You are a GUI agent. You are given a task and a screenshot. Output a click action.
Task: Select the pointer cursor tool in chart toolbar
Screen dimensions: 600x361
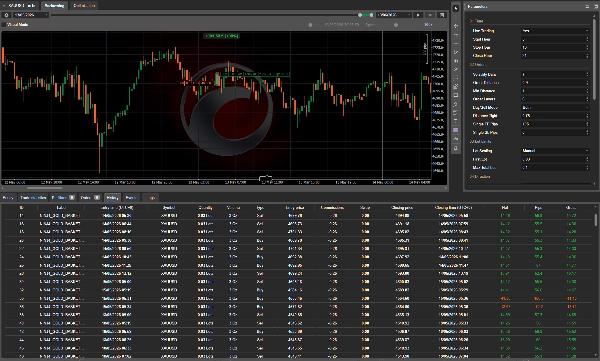coord(455,8)
